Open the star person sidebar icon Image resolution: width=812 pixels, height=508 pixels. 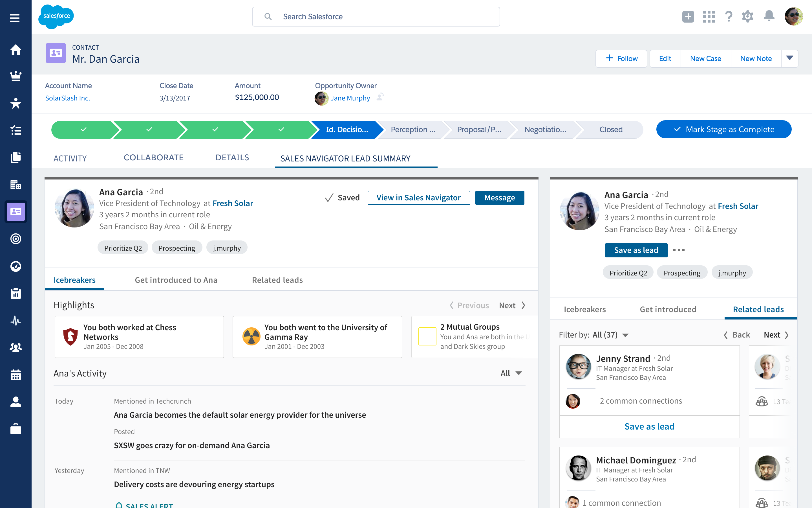pos(16,103)
